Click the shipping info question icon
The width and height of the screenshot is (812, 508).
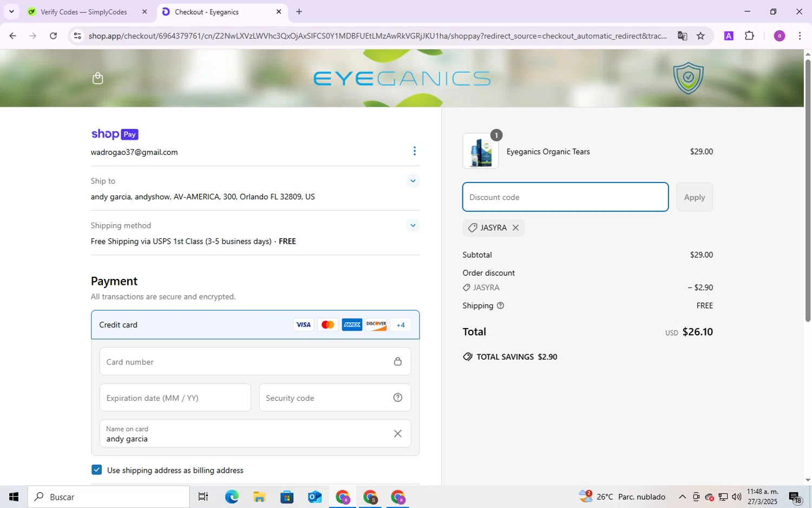point(501,306)
